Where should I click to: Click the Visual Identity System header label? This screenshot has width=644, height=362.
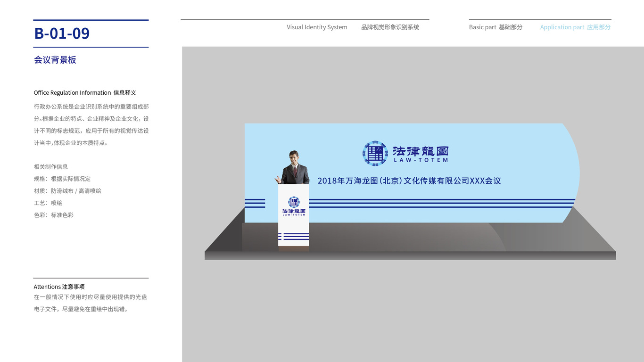(317, 27)
